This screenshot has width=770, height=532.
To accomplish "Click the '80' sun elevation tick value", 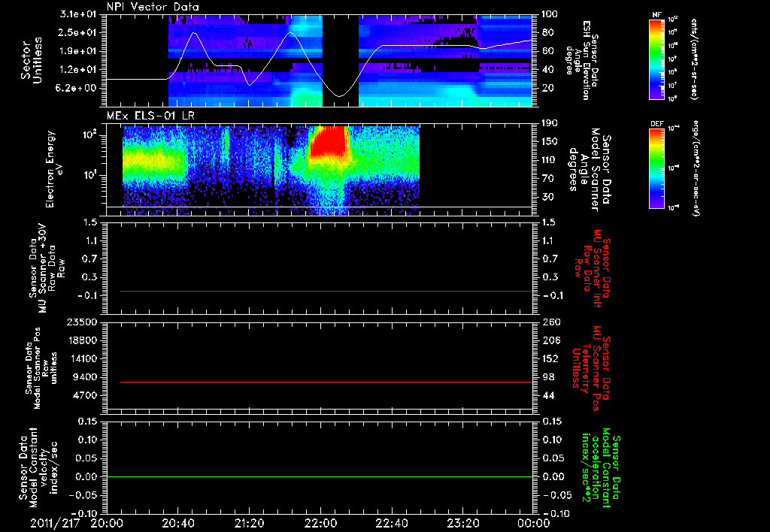I will 547,32.
